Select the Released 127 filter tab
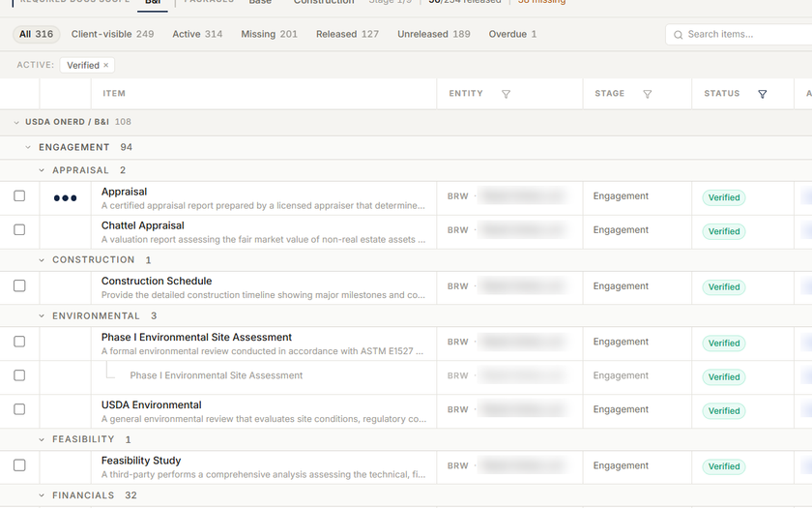This screenshot has height=508, width=812. [x=347, y=34]
